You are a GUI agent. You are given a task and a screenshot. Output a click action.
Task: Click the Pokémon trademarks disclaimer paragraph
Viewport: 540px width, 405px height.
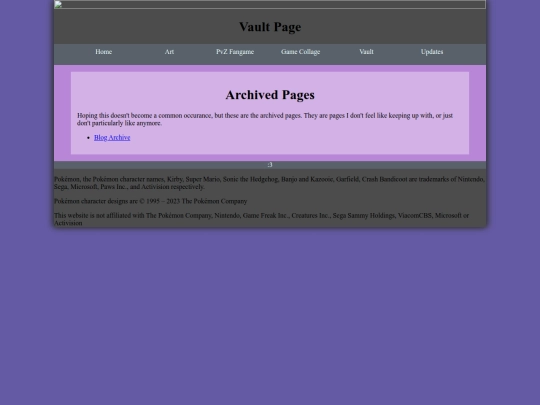tap(270, 183)
